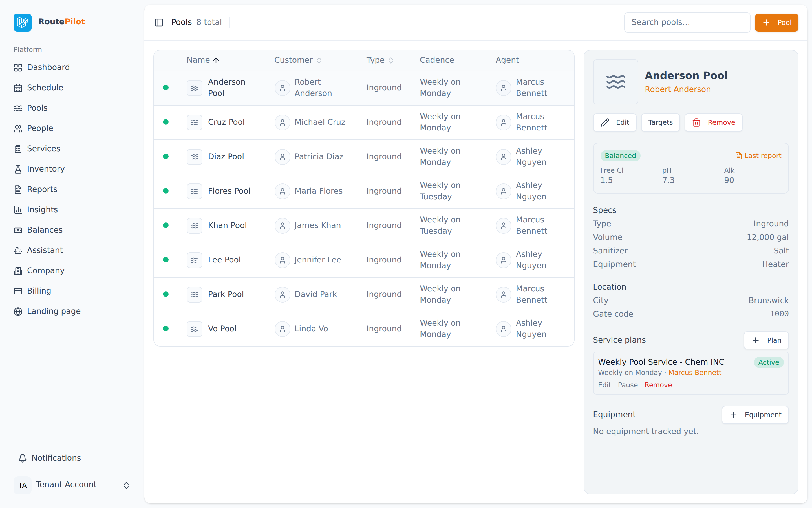Remove the Weekly Pool Service plan
This screenshot has width=812, height=508.
[x=658, y=385]
